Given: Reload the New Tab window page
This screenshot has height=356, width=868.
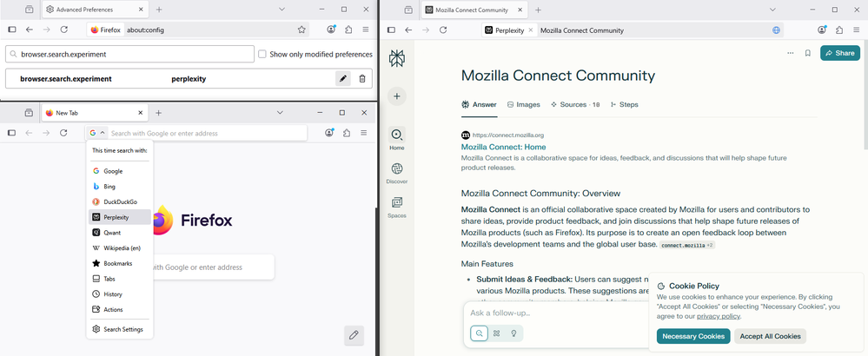Looking at the screenshot, I should click(63, 133).
